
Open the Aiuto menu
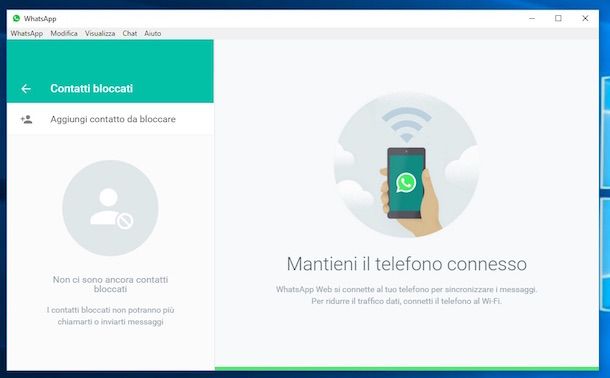click(152, 33)
